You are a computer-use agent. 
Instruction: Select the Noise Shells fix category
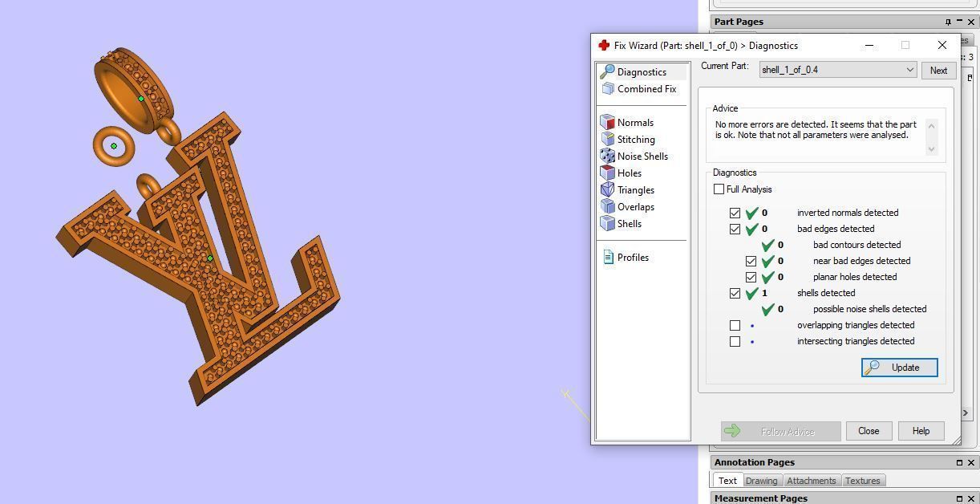click(642, 156)
